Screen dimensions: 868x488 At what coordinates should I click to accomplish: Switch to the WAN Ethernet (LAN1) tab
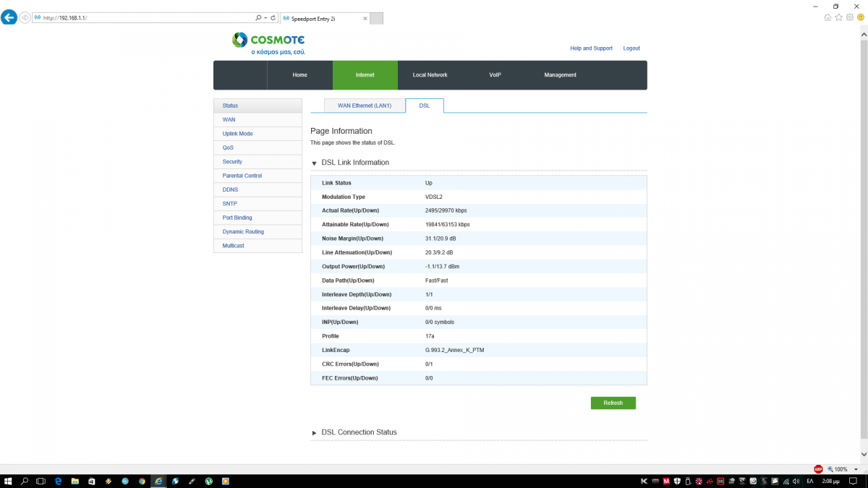click(364, 106)
